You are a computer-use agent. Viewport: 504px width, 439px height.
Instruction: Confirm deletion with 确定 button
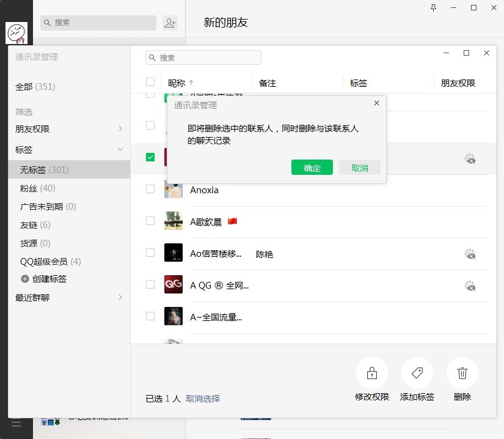pyautogui.click(x=312, y=168)
